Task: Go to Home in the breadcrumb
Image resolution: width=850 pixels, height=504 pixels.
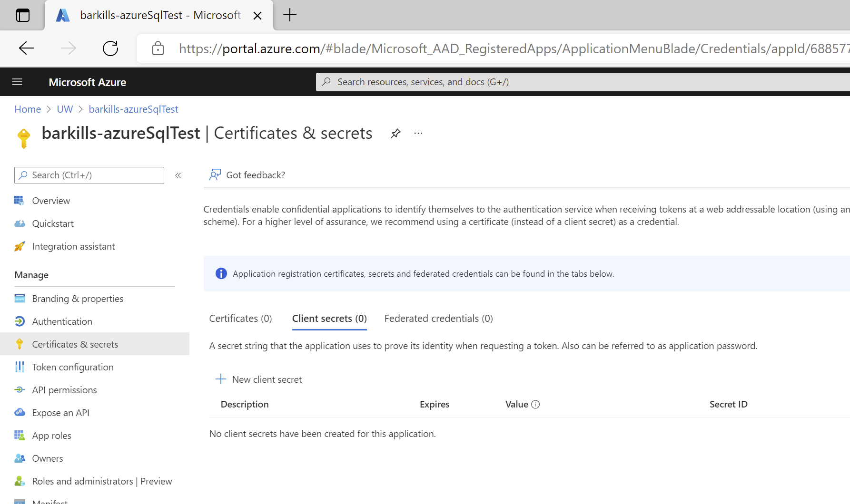Action: pyautogui.click(x=28, y=109)
